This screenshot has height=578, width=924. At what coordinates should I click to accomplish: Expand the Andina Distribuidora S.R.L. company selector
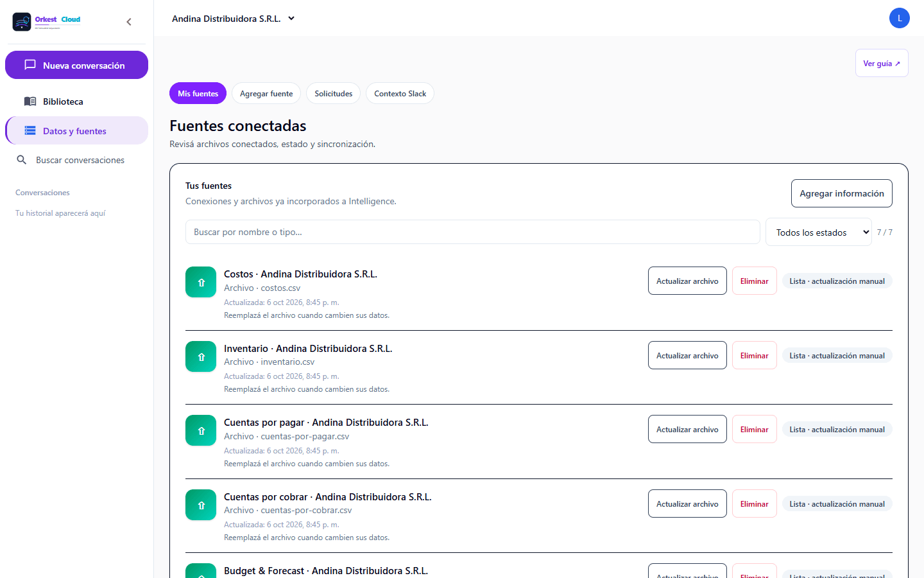pos(234,19)
